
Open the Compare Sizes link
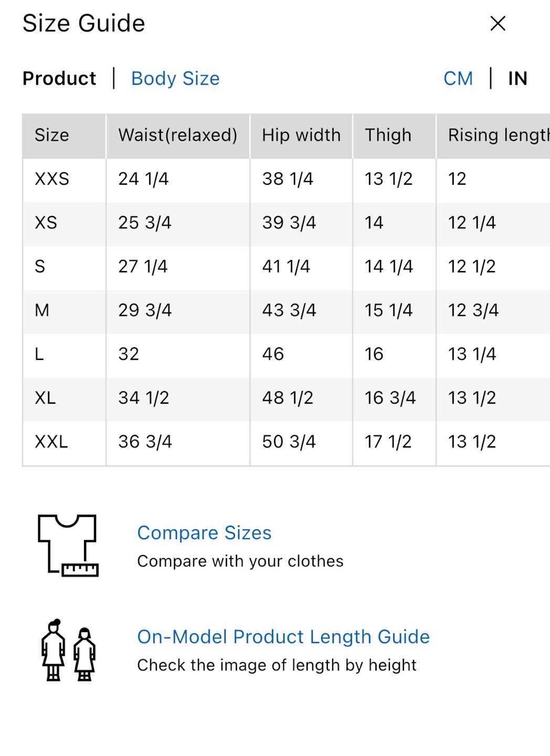tap(204, 532)
